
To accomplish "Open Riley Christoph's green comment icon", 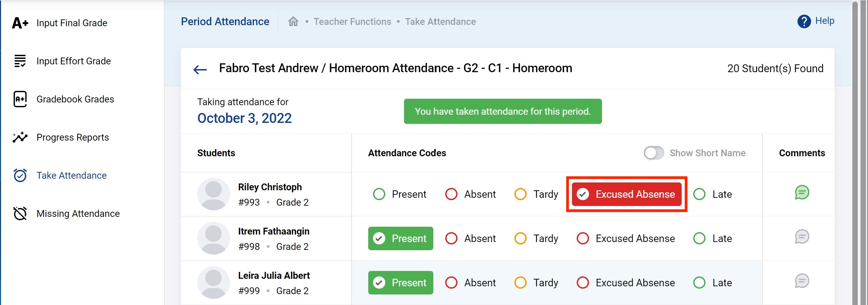I will [x=802, y=193].
